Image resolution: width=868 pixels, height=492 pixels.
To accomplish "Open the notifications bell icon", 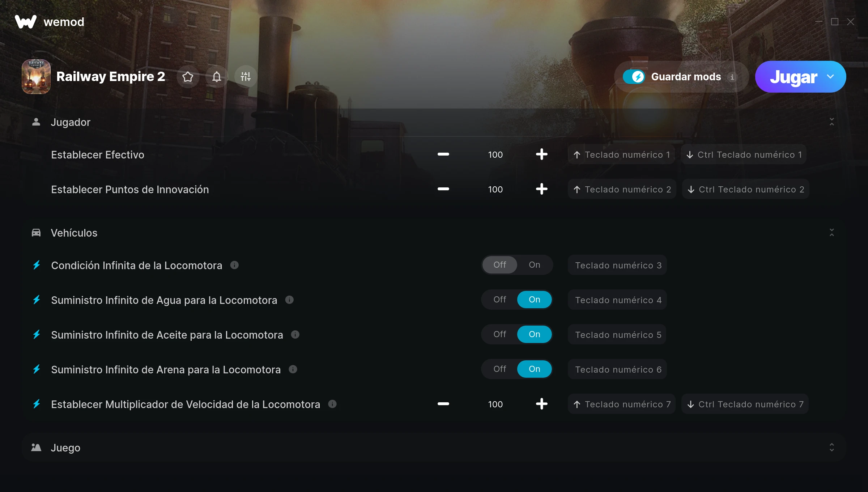I will [x=217, y=77].
